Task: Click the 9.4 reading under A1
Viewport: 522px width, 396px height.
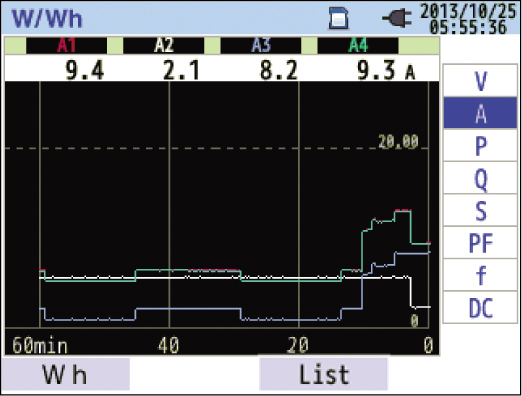Action: 84,70
